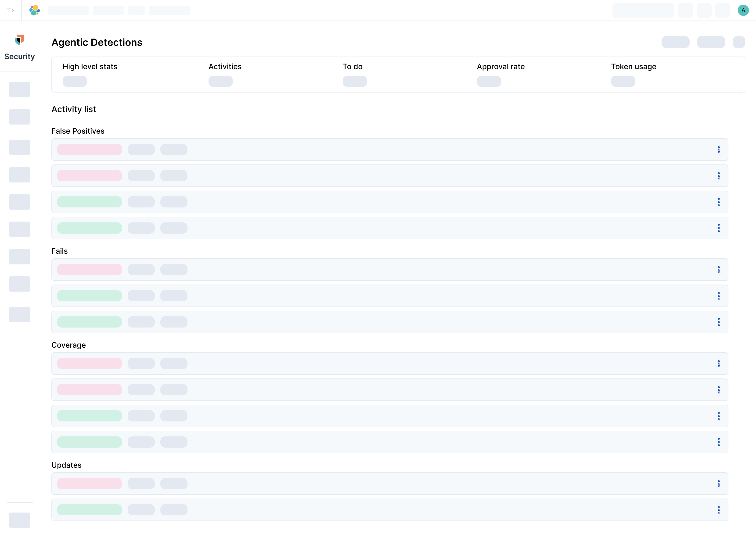Select the green status badge in second Updates row
The width and height of the screenshot is (756, 542).
coord(89,510)
